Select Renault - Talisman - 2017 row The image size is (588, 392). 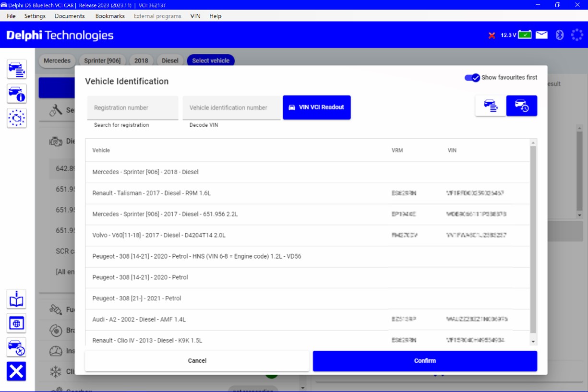pos(308,193)
